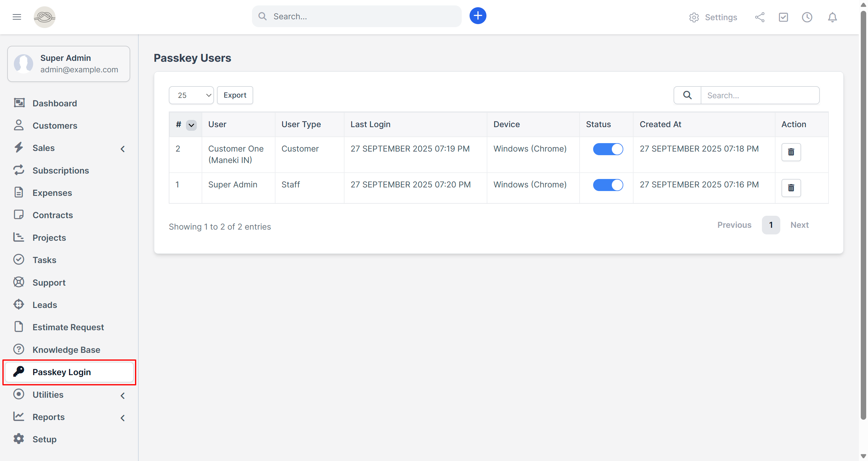This screenshot has height=461, width=868.
Task: Open the 25 entries per page dropdown
Action: [191, 96]
